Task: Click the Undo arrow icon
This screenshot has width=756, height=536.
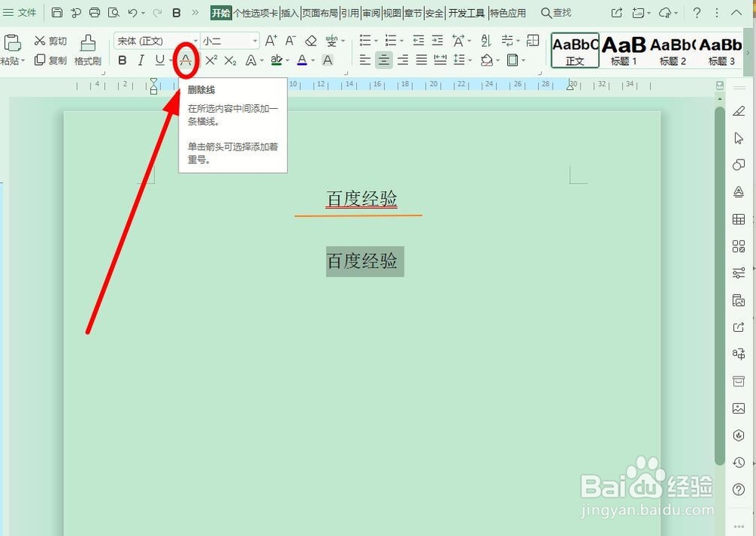Action: [x=132, y=13]
